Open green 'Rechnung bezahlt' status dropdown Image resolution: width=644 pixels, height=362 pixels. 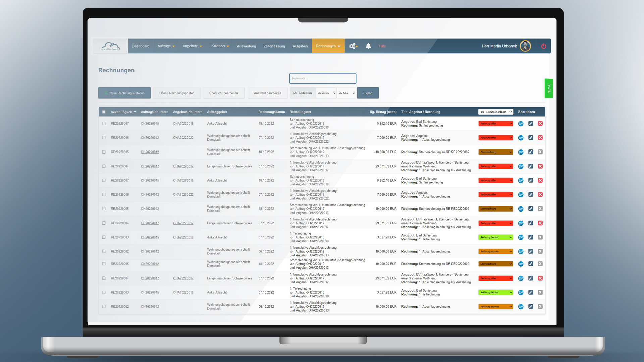pyautogui.click(x=495, y=237)
